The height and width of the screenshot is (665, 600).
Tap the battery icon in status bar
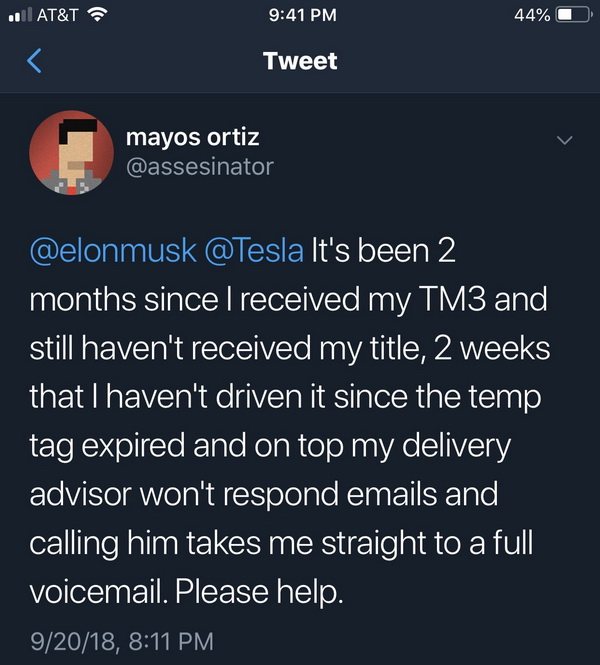[x=574, y=15]
